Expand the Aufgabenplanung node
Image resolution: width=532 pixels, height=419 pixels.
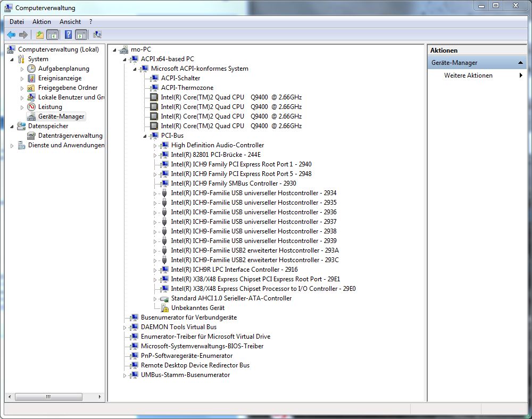tap(22, 69)
